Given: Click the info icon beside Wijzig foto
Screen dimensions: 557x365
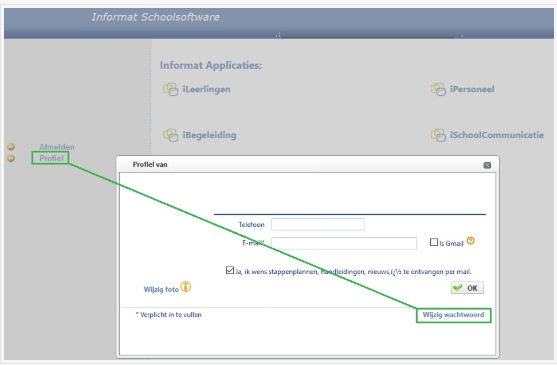Looking at the screenshot, I should pyautogui.click(x=185, y=287).
